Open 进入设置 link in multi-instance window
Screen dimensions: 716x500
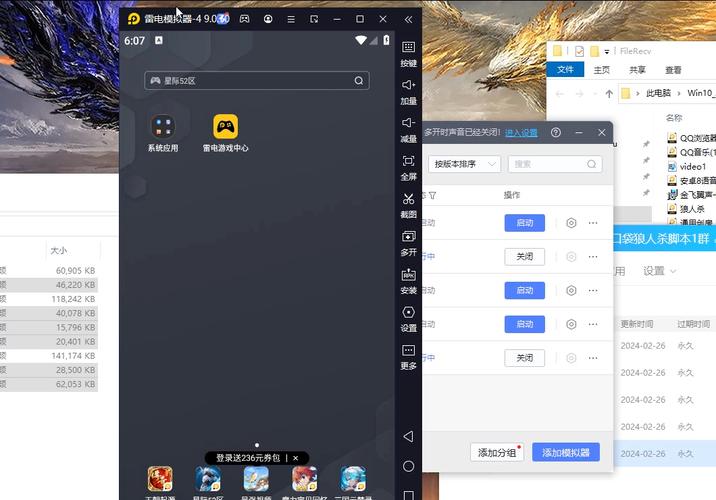point(521,132)
